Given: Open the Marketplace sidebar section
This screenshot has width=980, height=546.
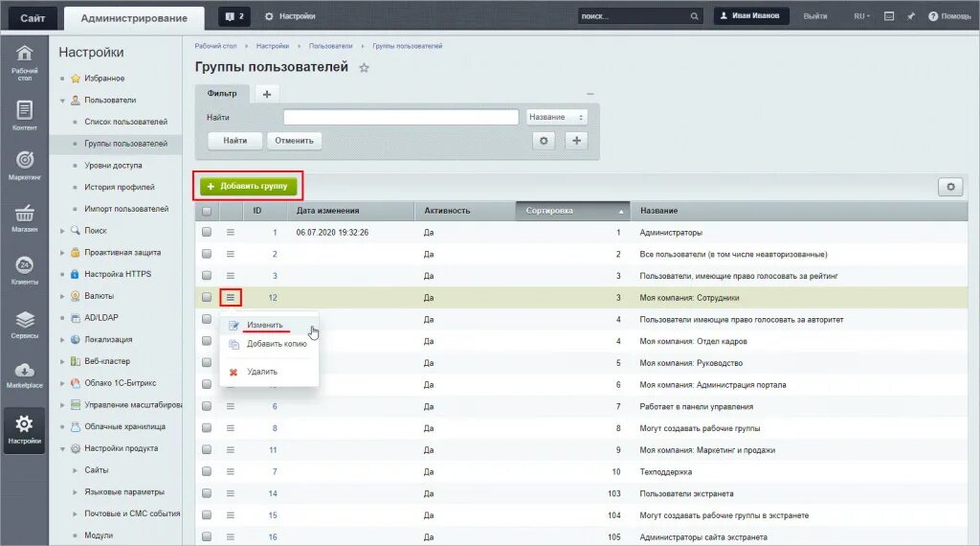Looking at the screenshot, I should tap(24, 375).
